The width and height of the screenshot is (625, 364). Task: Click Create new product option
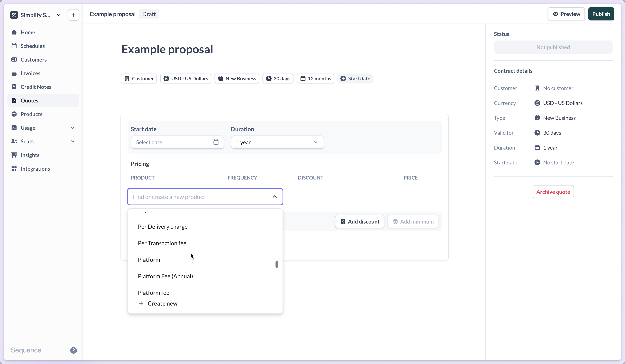point(205,303)
